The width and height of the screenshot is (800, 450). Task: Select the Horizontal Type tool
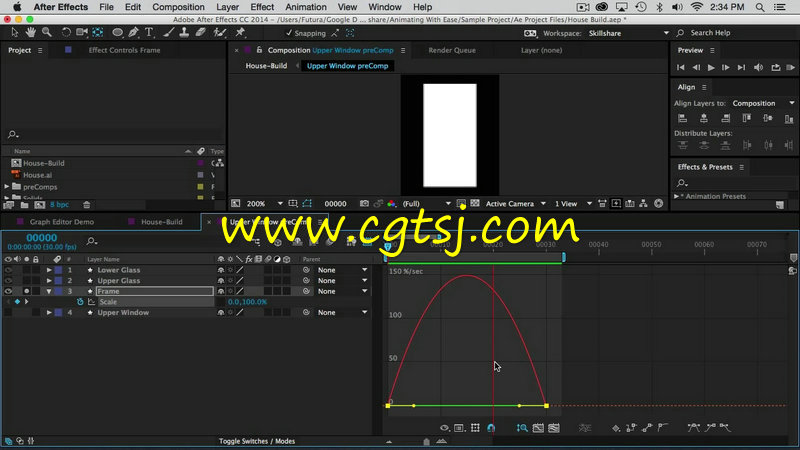click(149, 33)
